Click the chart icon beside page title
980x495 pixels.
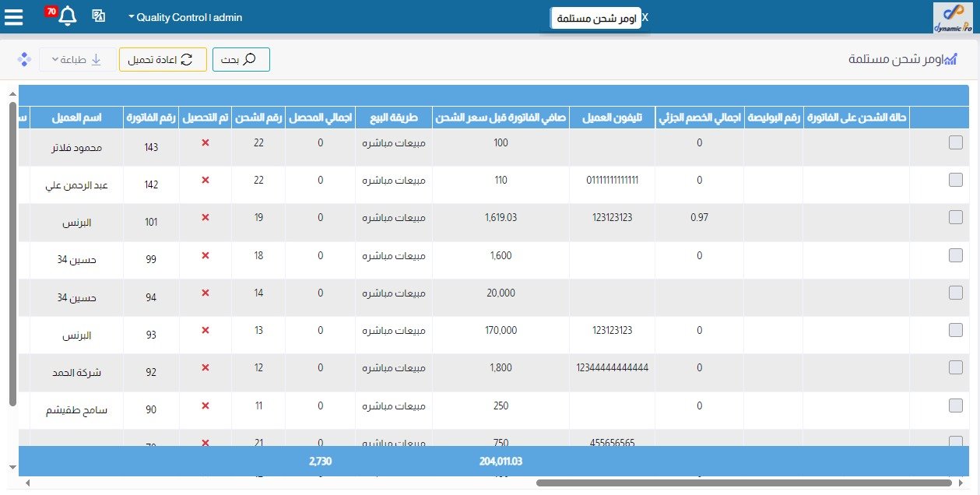pyautogui.click(x=950, y=60)
